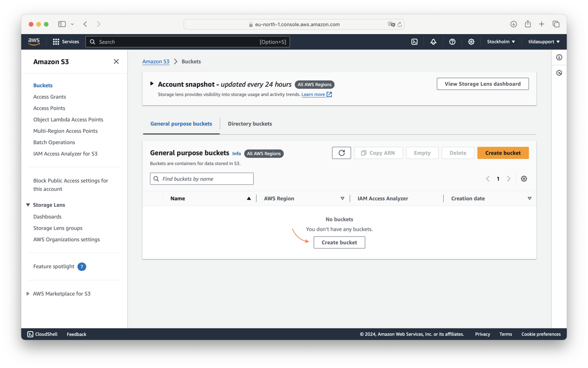Open Safari downloads icon
Viewport: 588px width, 368px height.
click(x=513, y=24)
